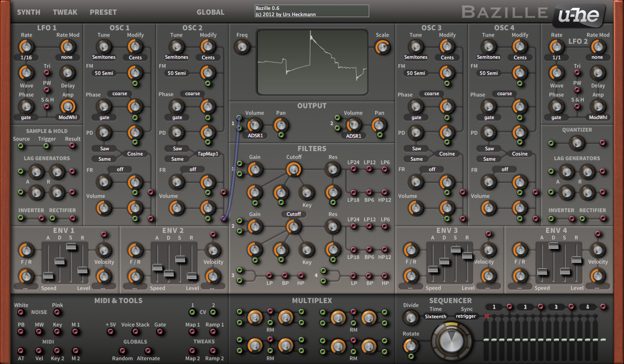The image size is (624, 364).
Task: Select the MW mod wheel jack
Action: [39, 332]
